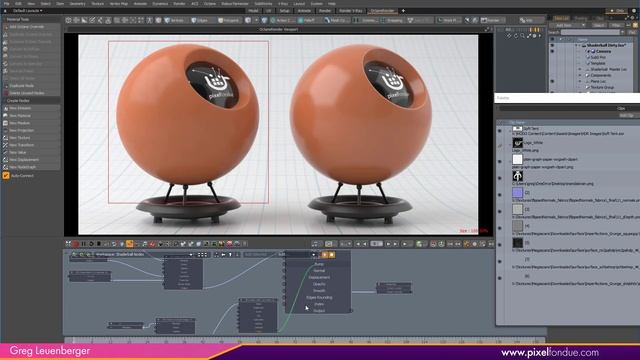This screenshot has width=640, height=360.
Task: Click second orange icon in node graph header
Action: click(332, 255)
